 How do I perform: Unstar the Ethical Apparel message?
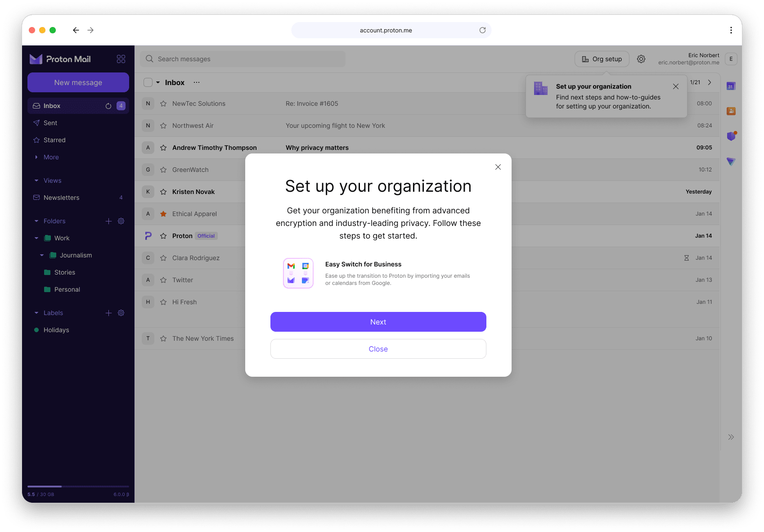[163, 214]
